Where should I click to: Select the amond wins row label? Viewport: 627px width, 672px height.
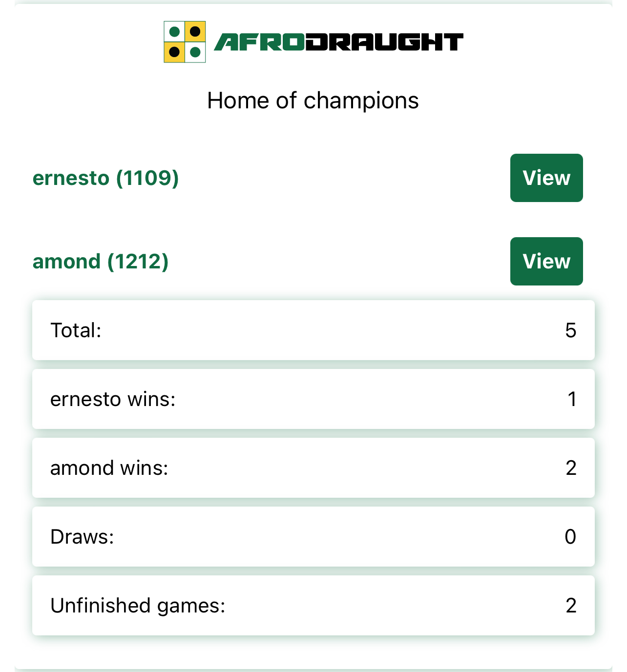point(109,468)
